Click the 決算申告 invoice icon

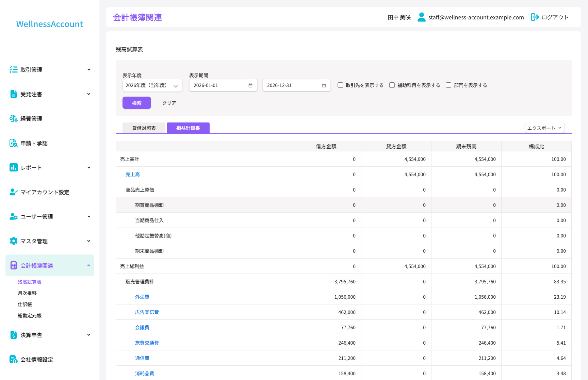(x=14, y=335)
